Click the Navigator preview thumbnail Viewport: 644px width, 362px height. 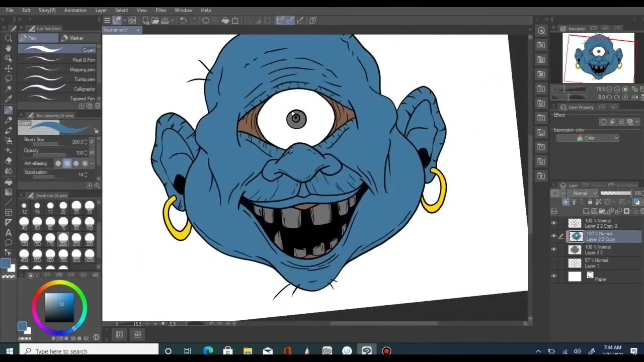(x=599, y=58)
